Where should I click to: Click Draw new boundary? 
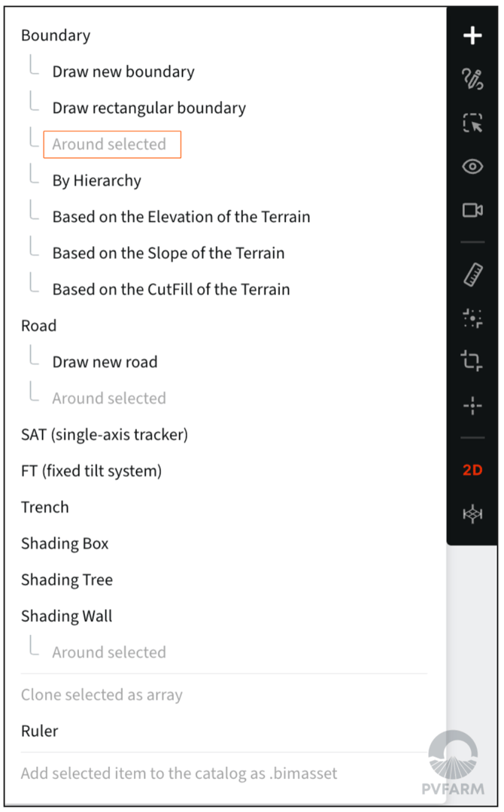click(123, 71)
